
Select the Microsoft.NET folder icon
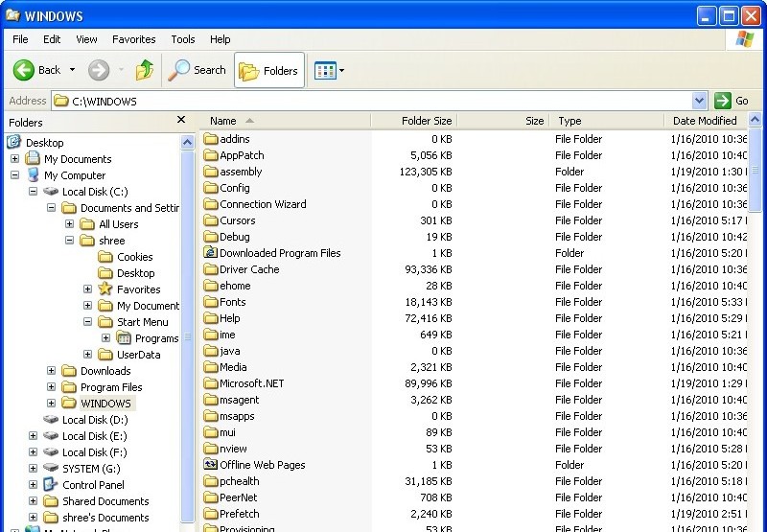coord(211,383)
